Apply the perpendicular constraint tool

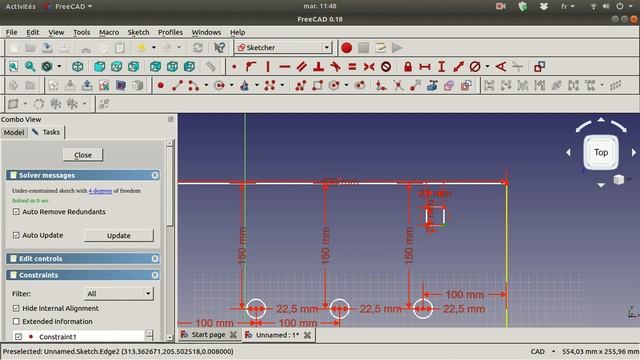[x=318, y=67]
